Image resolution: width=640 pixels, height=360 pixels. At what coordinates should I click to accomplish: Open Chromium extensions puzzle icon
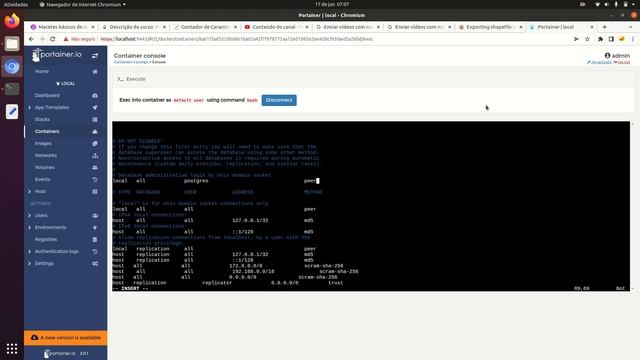coord(600,39)
